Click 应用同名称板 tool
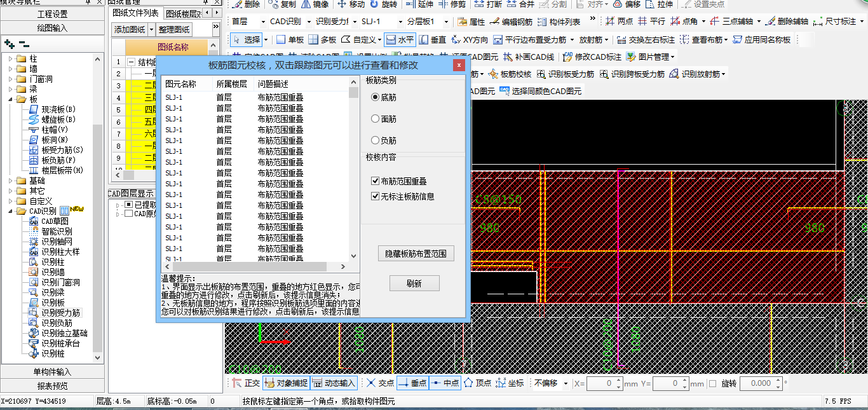 click(762, 39)
